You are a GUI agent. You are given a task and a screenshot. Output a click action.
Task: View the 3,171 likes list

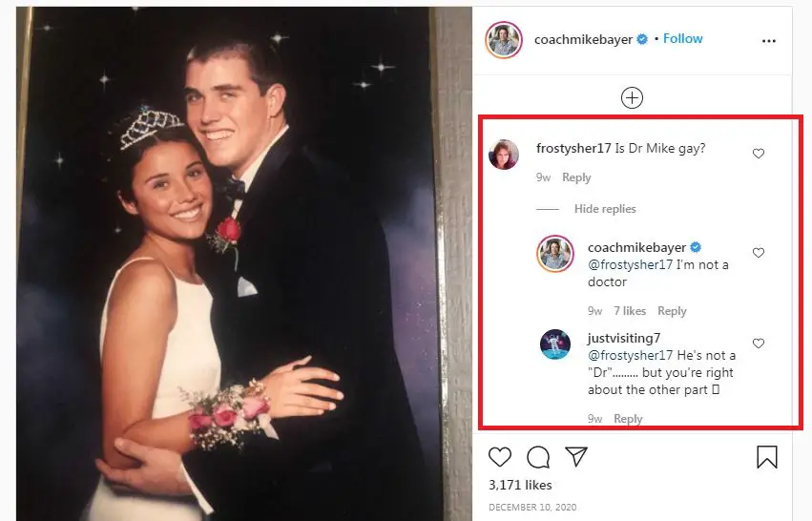click(x=520, y=485)
